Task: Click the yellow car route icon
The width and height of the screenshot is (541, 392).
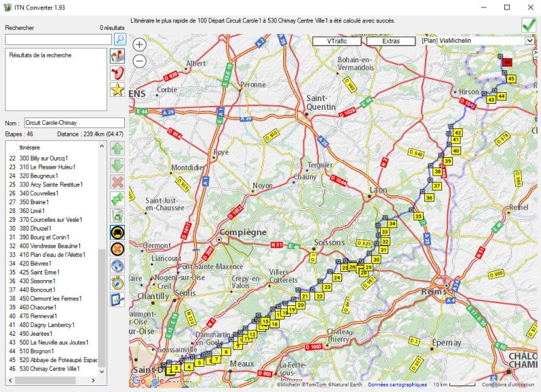Action: (117, 233)
